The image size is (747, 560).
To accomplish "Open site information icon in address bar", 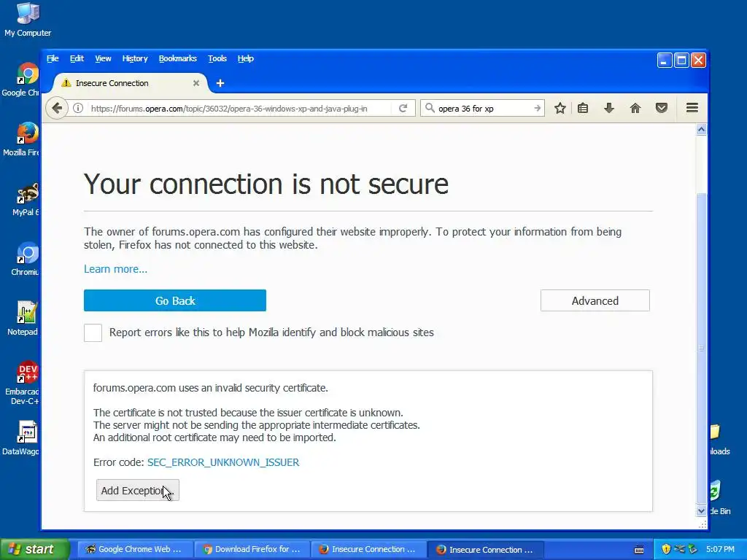I will (x=78, y=108).
